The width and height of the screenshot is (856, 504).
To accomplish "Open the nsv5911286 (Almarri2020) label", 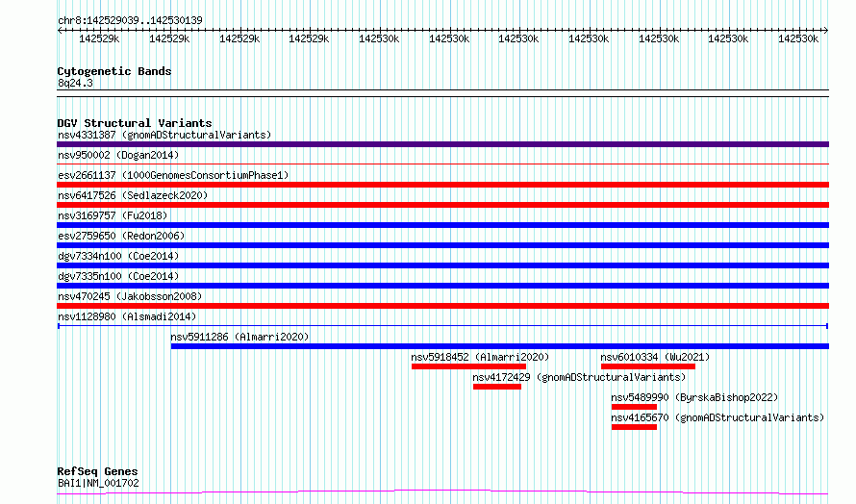I will pyautogui.click(x=239, y=337).
